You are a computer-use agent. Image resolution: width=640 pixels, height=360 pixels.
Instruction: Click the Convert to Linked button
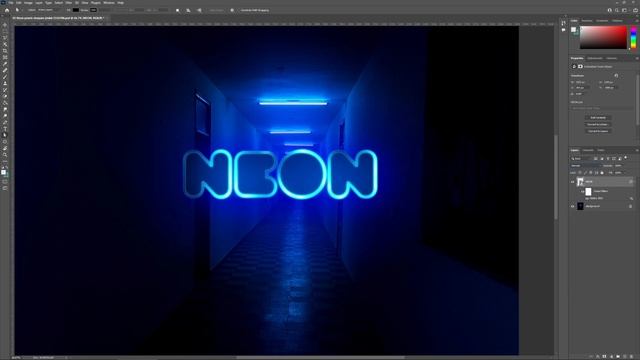pos(598,124)
